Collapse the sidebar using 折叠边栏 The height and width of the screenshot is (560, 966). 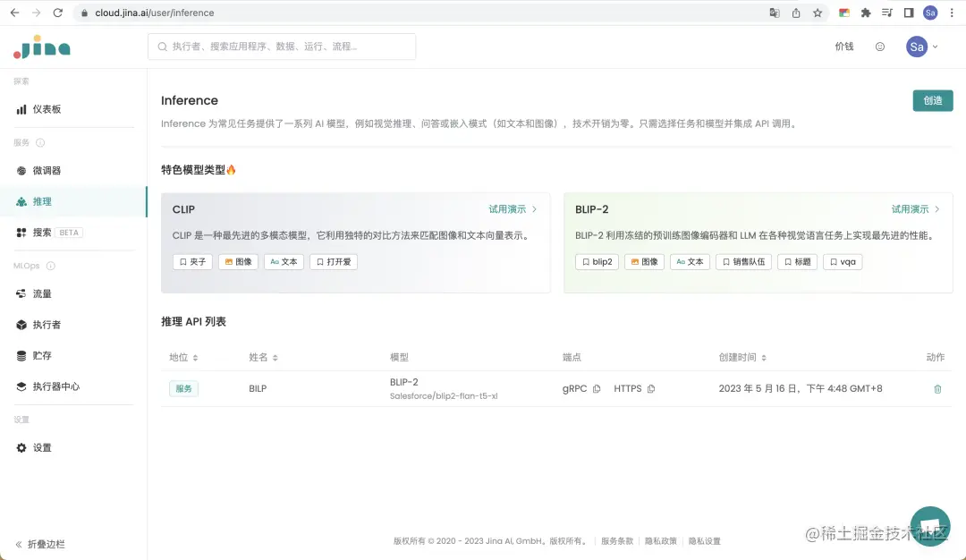(x=41, y=544)
